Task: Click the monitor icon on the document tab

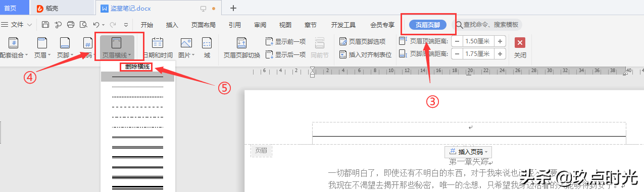Action: 204,9
